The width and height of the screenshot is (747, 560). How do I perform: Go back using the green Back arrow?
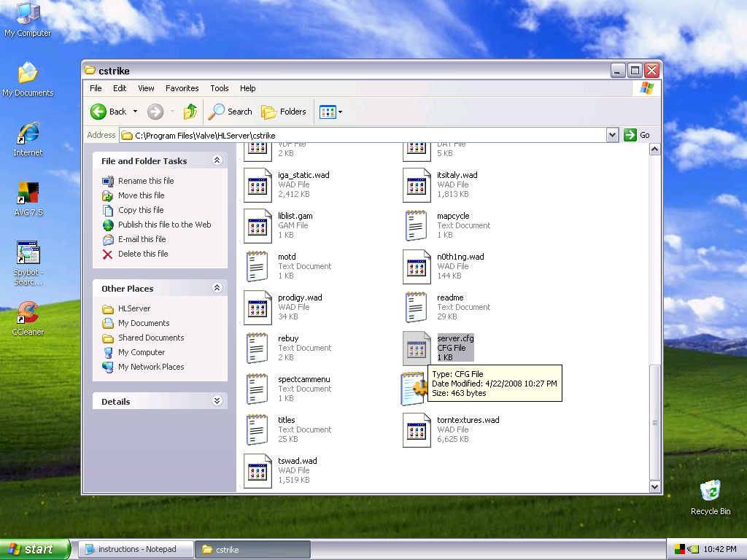[x=98, y=112]
